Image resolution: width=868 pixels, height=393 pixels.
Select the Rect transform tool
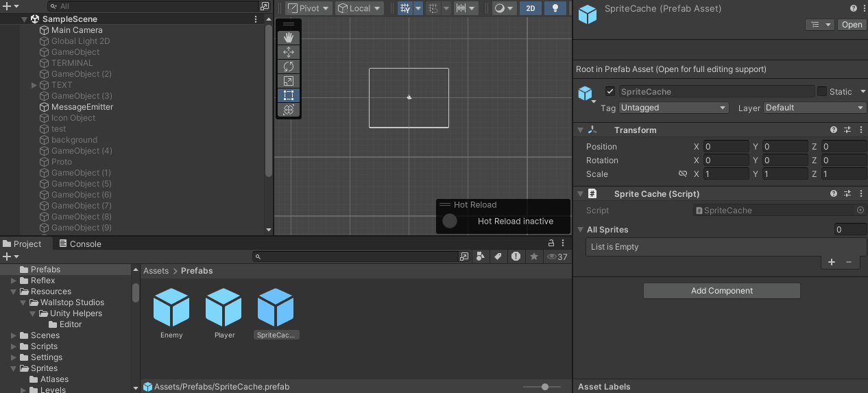(x=289, y=95)
